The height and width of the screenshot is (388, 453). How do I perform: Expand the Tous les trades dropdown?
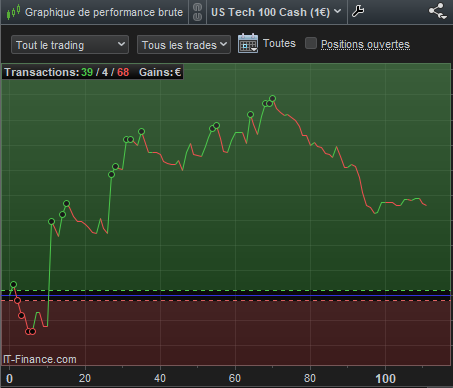click(184, 45)
